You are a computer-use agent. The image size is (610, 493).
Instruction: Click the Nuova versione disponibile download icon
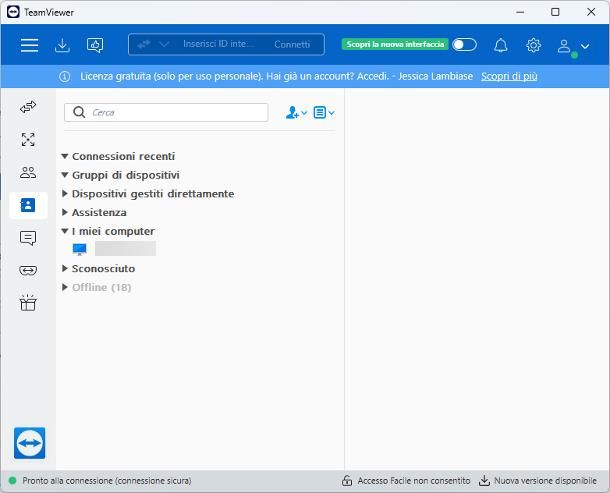(484, 481)
